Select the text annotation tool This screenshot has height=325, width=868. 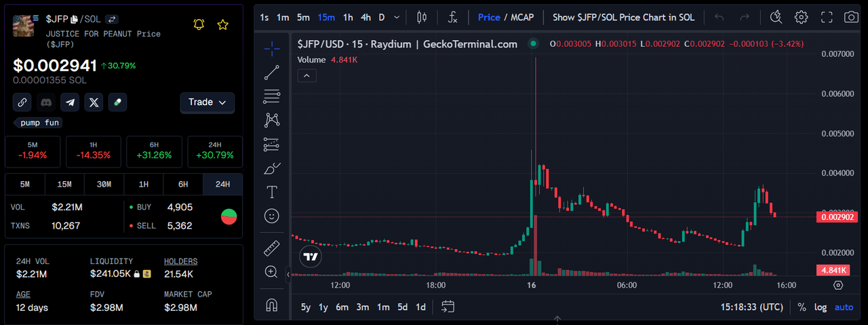pos(272,192)
